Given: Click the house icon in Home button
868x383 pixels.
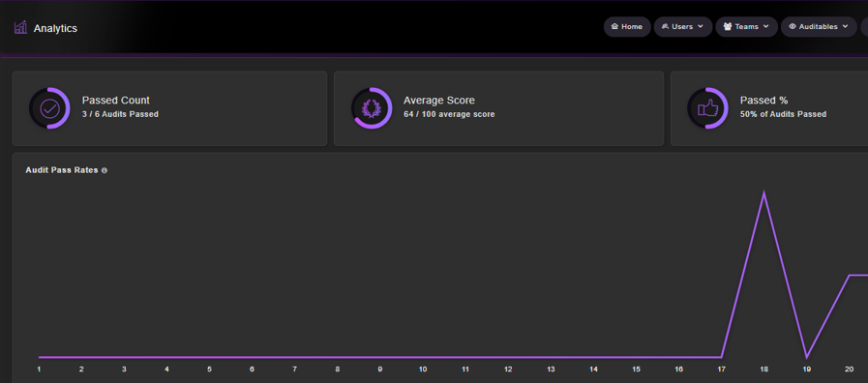Looking at the screenshot, I should 614,26.
